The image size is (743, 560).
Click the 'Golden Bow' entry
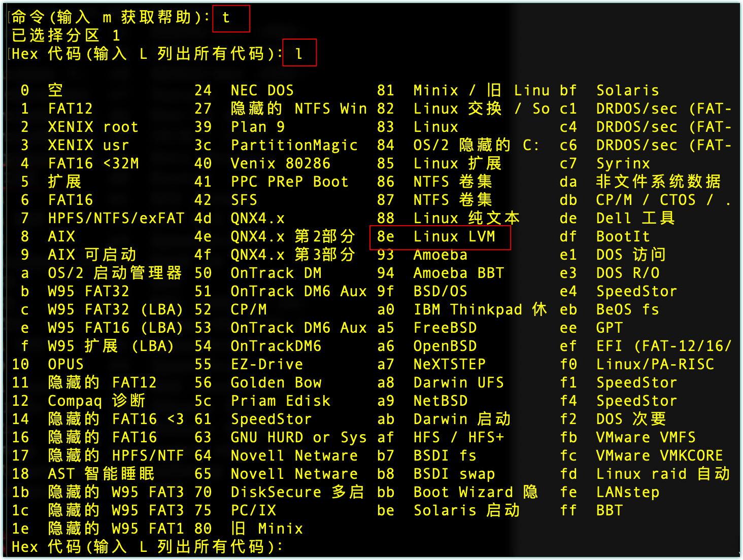276,382
